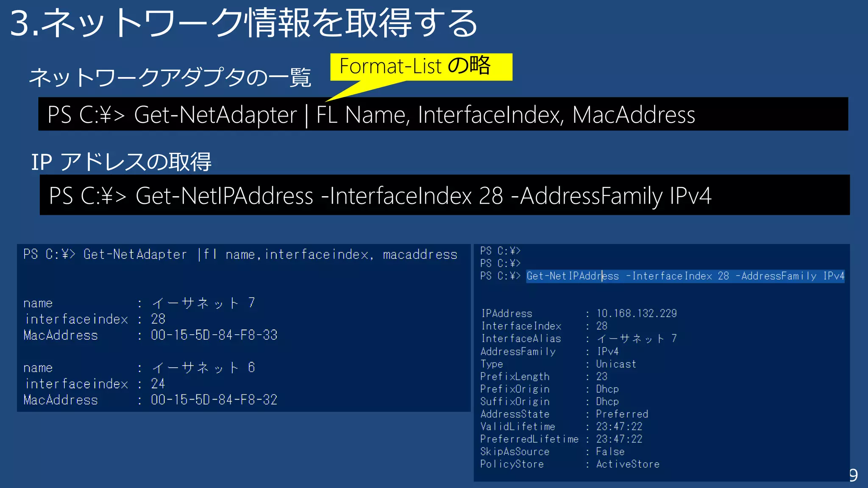Click the 'ネットワークアダプタの一覧' heading
868x488 pixels.
(x=170, y=78)
